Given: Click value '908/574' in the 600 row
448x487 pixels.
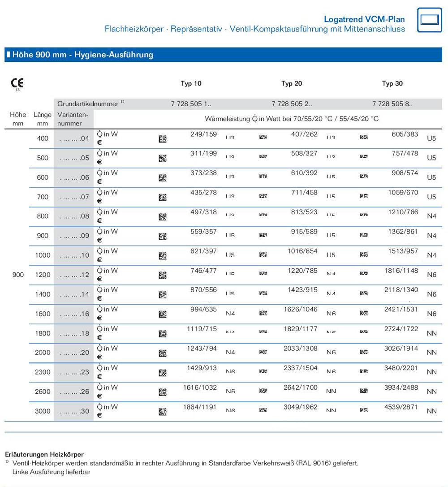Looking at the screenshot, I should [405, 173].
